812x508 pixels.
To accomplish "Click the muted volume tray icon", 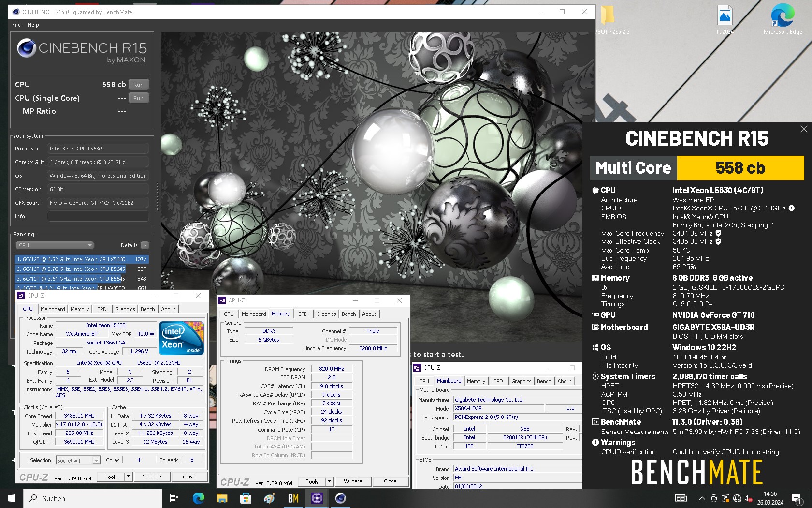I will 749,498.
